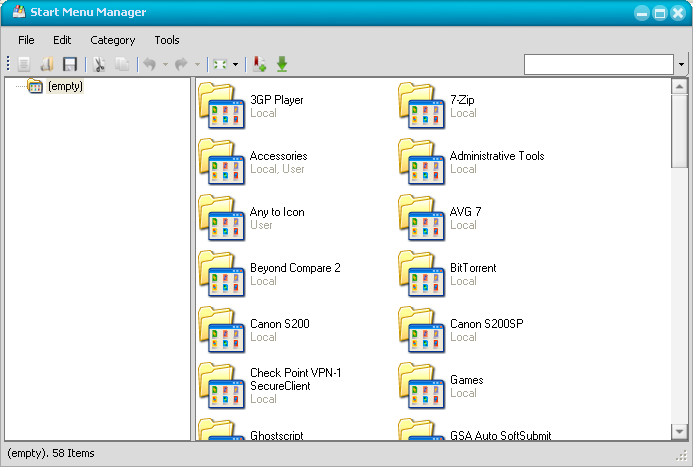
Task: Click the view mode icon with green arrows
Action: click(x=220, y=65)
